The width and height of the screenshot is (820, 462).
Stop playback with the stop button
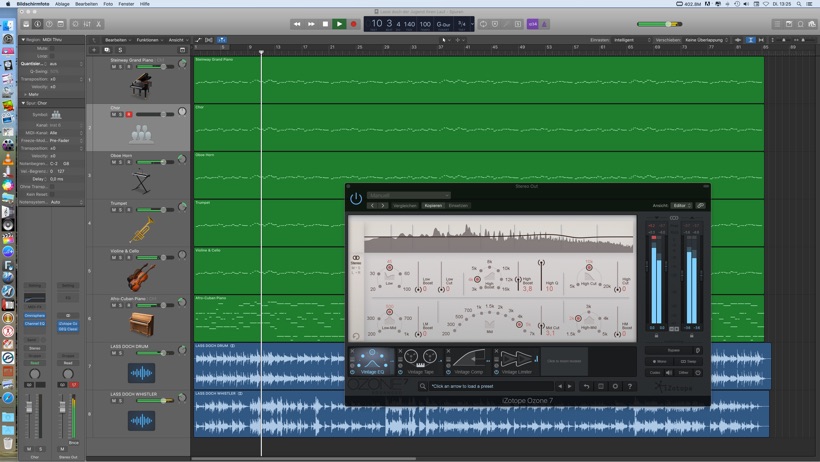pyautogui.click(x=325, y=24)
